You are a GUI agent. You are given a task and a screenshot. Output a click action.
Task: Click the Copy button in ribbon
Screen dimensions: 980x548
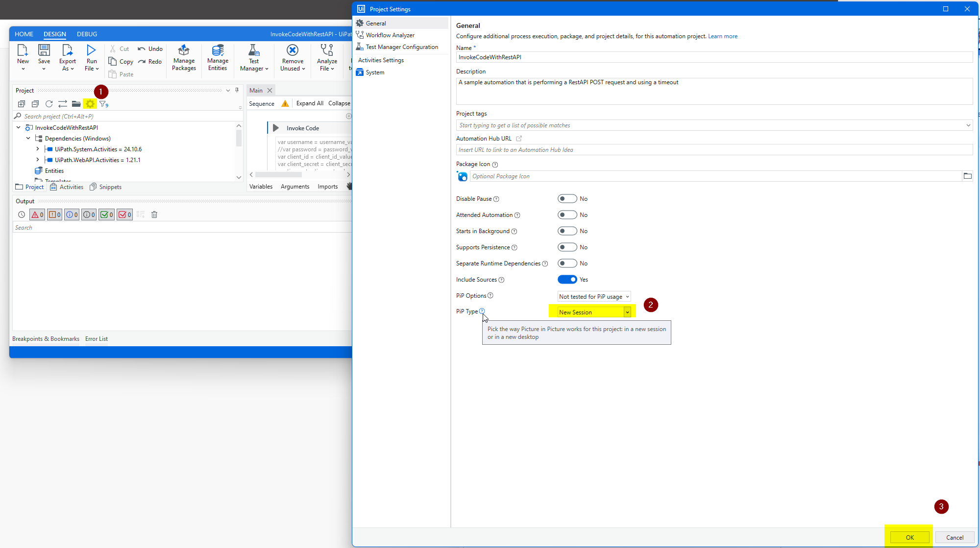(x=121, y=61)
